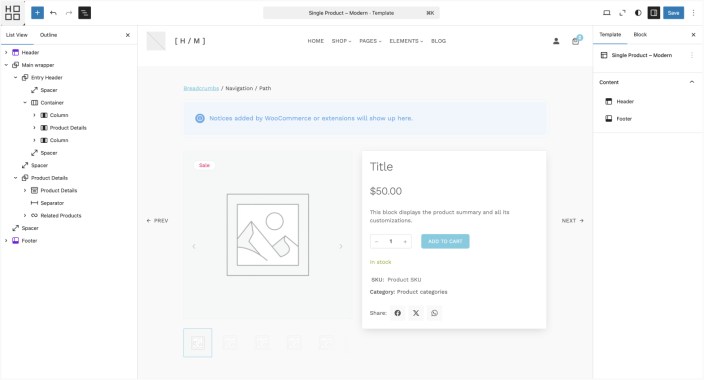This screenshot has height=380, width=704.
Task: Select Footer template part in list view
Action: click(29, 241)
